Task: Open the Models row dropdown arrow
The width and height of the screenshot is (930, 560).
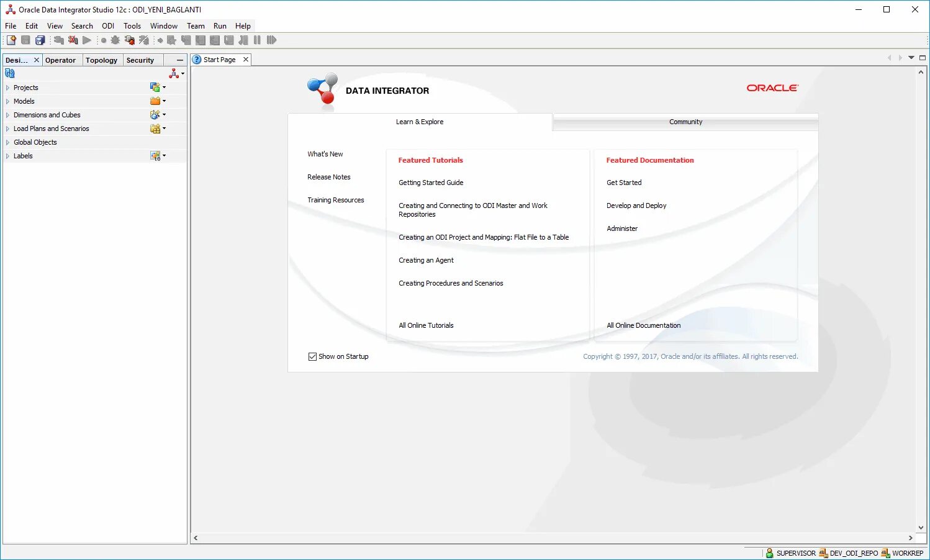Action: point(165,101)
